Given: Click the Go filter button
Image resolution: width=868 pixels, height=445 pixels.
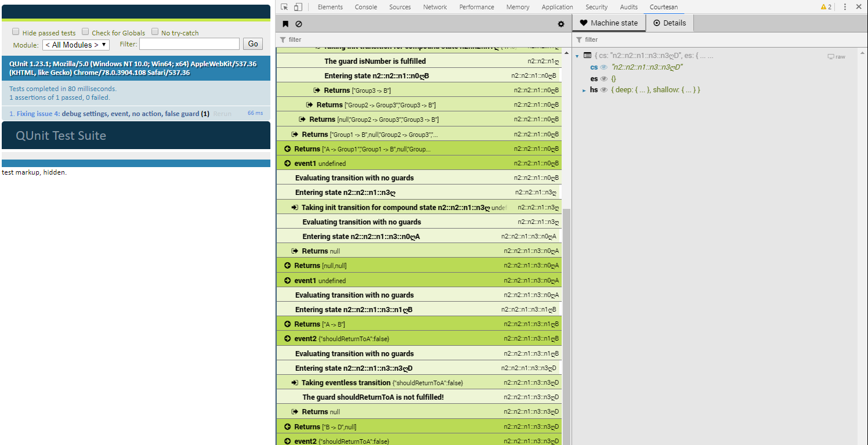Looking at the screenshot, I should click(x=252, y=44).
